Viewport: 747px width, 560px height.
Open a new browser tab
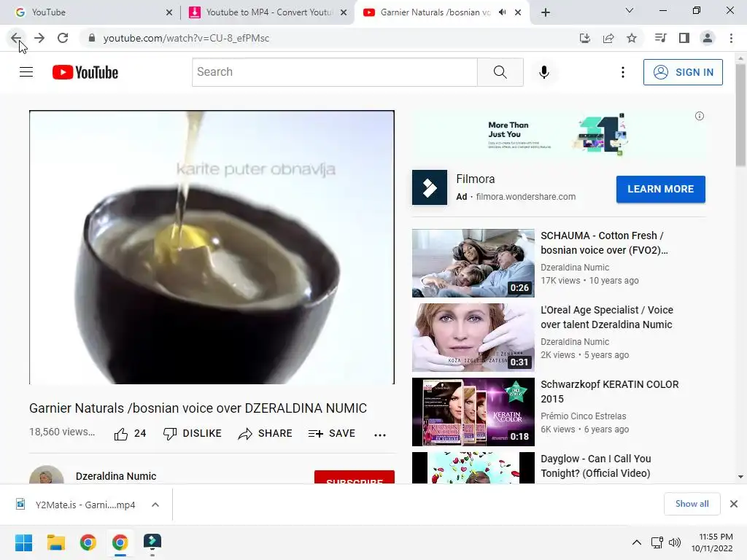point(546,12)
